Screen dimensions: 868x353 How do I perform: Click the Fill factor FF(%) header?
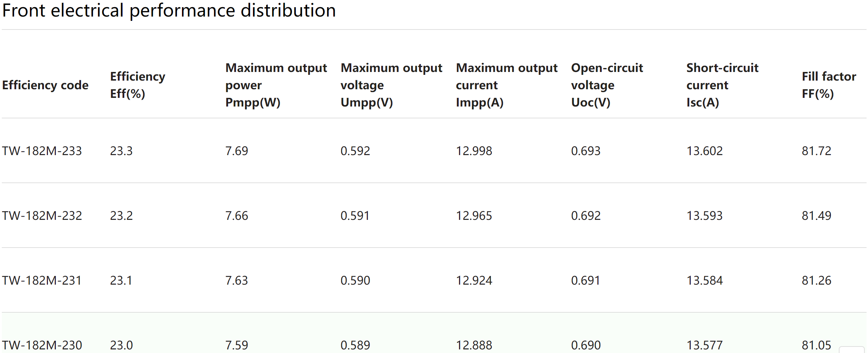coord(829,85)
